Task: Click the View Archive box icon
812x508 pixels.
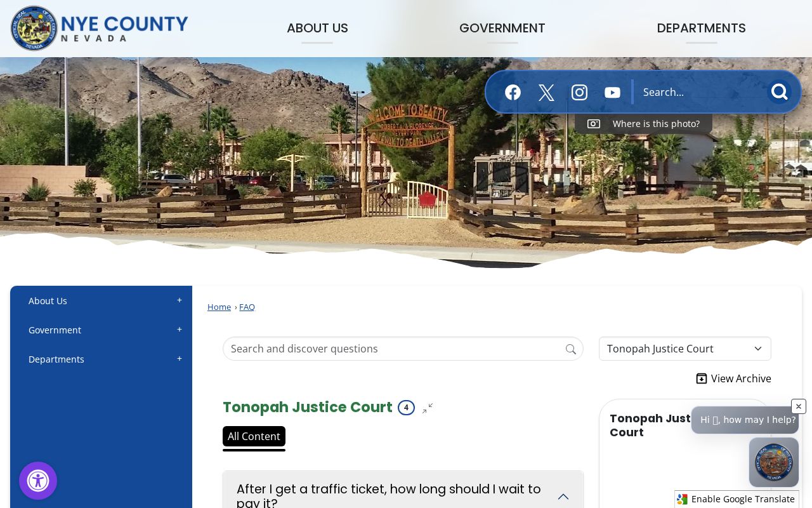Action: tap(702, 378)
